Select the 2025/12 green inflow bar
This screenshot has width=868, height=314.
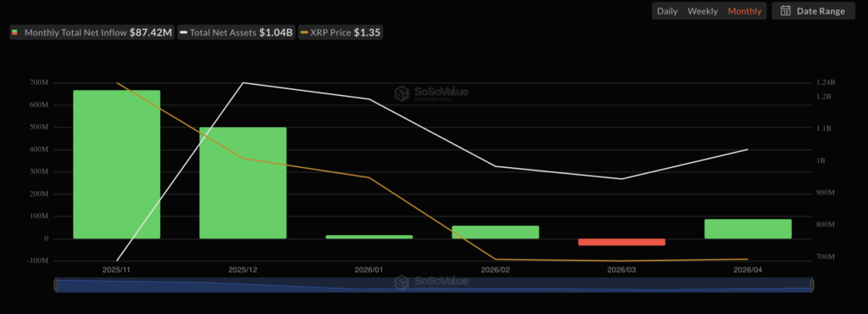243,183
